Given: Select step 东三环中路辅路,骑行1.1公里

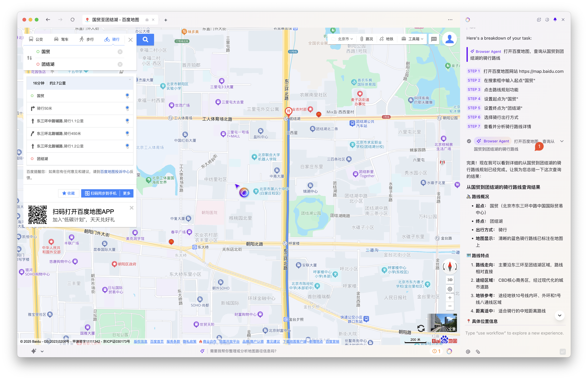Looking at the screenshot, I should click(80, 121).
